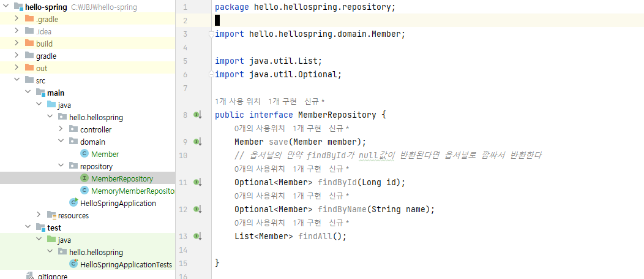
Task: Click the findByName method name
Action: point(342,210)
